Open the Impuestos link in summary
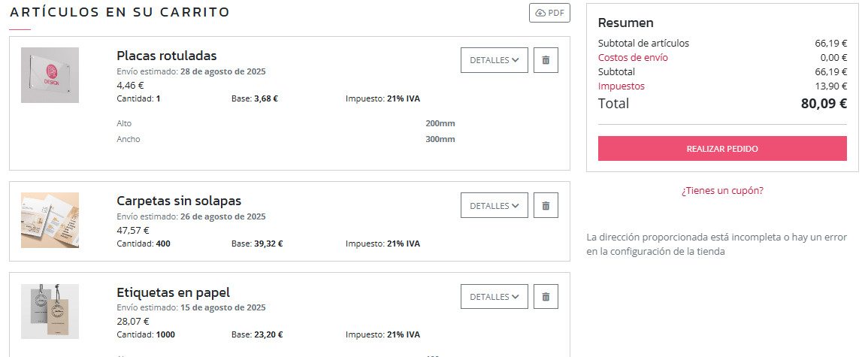Image resolution: width=868 pixels, height=357 pixels. (x=621, y=86)
